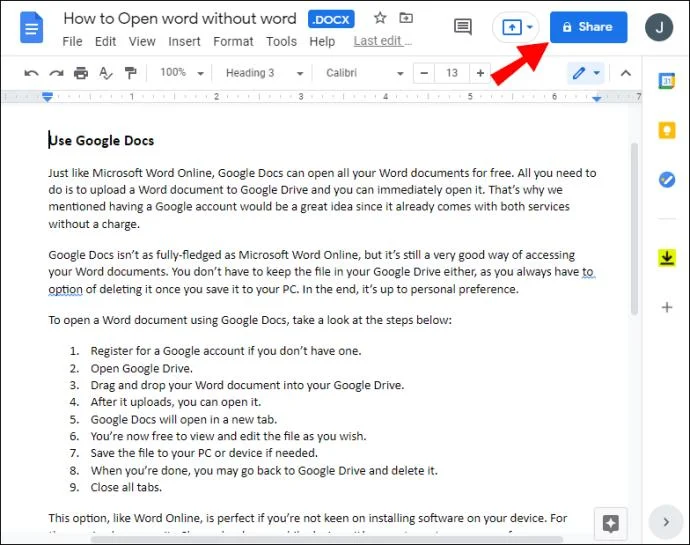Open the Edit menu
Screen dimensions: 690x545
[x=106, y=41]
